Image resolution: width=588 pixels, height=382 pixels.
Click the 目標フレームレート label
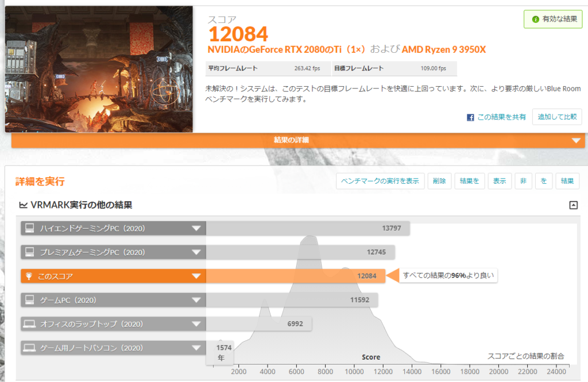point(359,68)
